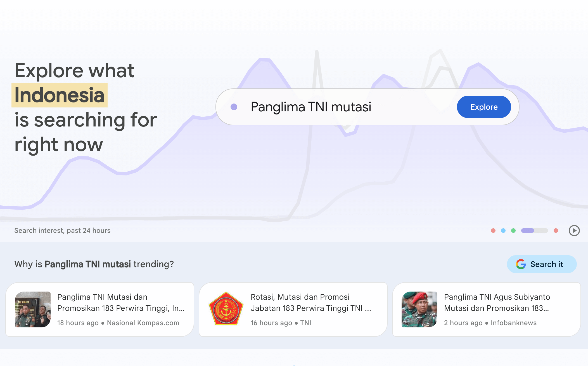Screen dimensions: 588x366
Task: Click the Infobanknews source label
Action: (514, 323)
